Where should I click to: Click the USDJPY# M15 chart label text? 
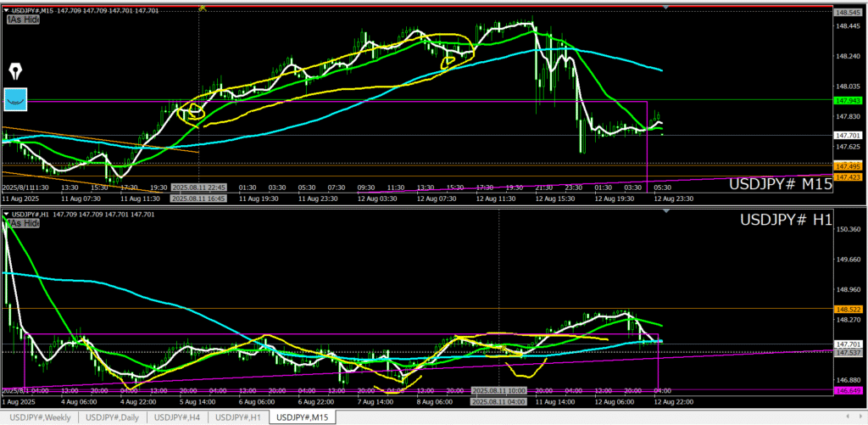(x=781, y=185)
